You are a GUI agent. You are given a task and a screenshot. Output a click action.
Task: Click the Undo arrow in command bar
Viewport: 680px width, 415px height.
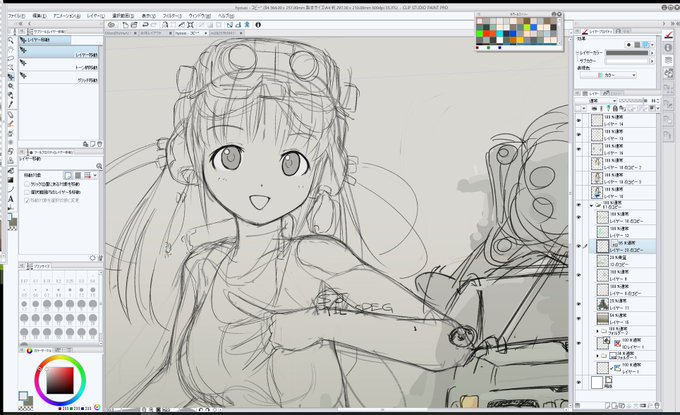tap(145, 25)
